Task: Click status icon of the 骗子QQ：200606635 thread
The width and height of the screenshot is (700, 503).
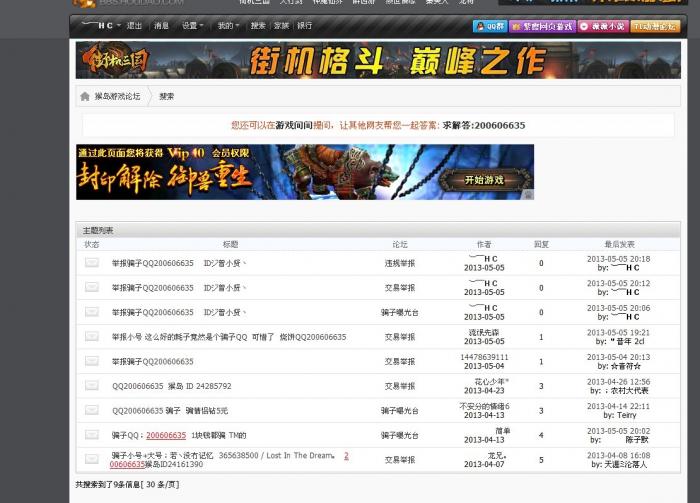Action: [92, 434]
